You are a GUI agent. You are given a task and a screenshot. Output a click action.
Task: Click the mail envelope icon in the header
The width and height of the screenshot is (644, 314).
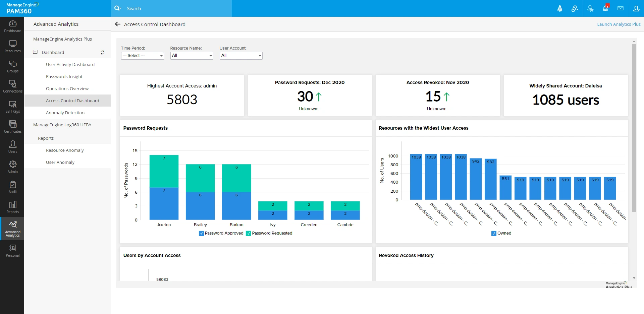[621, 8]
